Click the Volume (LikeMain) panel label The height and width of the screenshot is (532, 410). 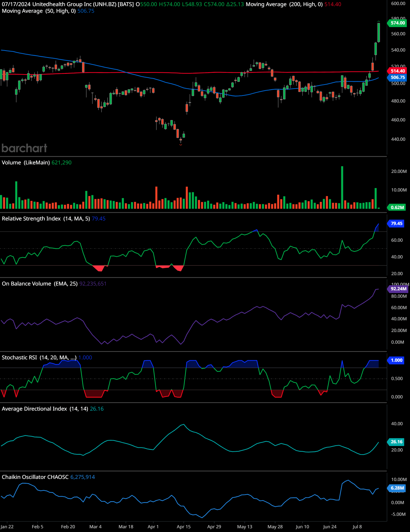pyautogui.click(x=26, y=163)
